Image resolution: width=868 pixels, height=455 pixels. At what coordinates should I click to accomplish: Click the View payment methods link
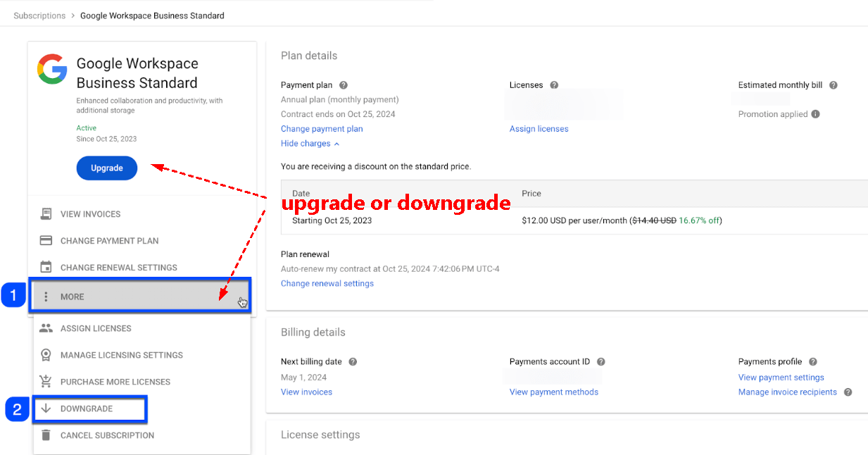(554, 392)
